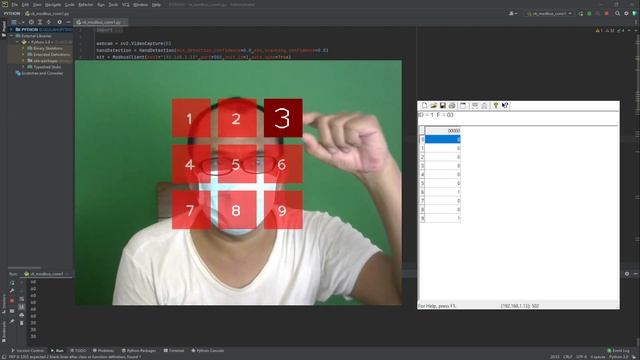This screenshot has width=640, height=360.
Task: Click the Open folder icon in Modbus window
Action: coord(433,106)
